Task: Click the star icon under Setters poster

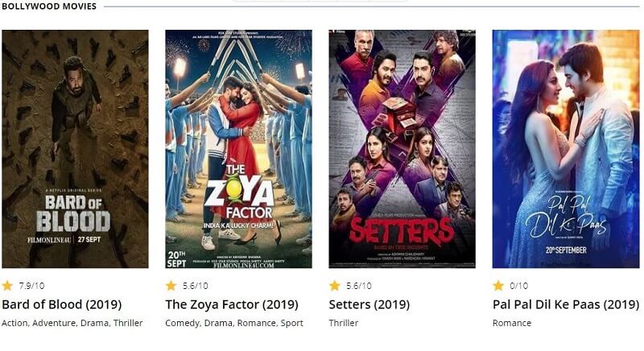Action: coord(334,286)
